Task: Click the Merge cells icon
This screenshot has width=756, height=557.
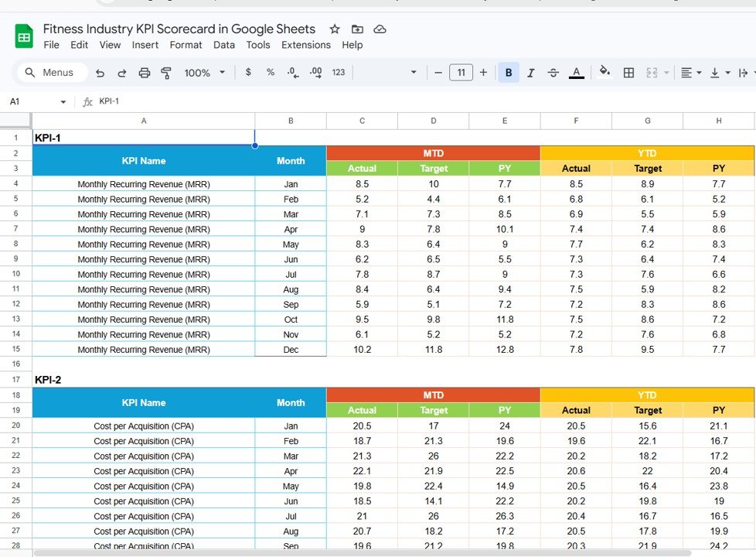Action: pyautogui.click(x=653, y=72)
